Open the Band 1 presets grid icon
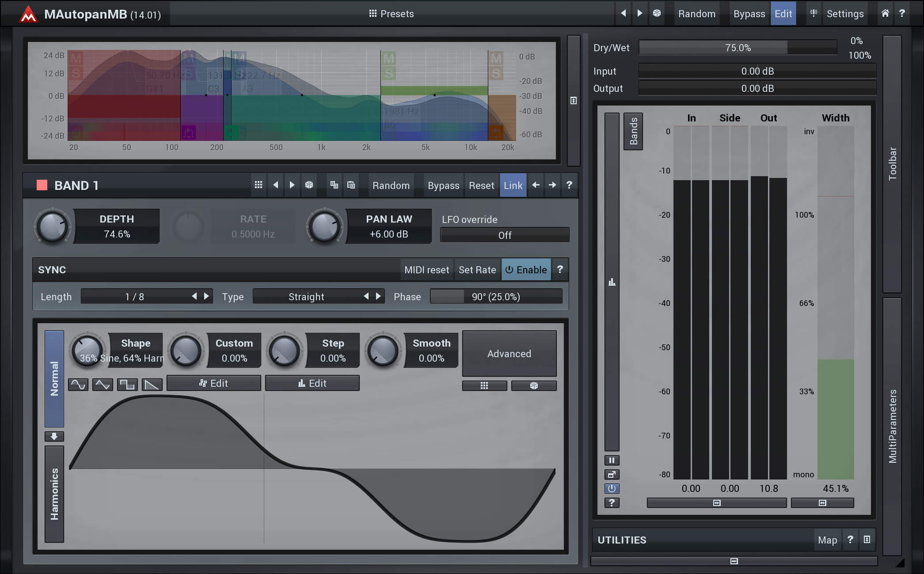This screenshot has width=924, height=574. tap(259, 185)
